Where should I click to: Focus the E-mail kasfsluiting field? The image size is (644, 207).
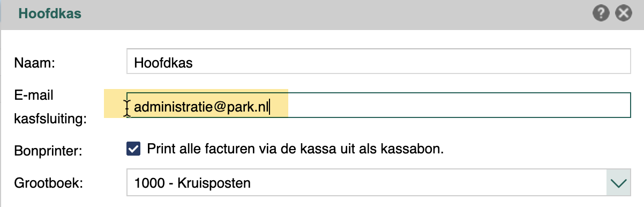[x=379, y=106]
